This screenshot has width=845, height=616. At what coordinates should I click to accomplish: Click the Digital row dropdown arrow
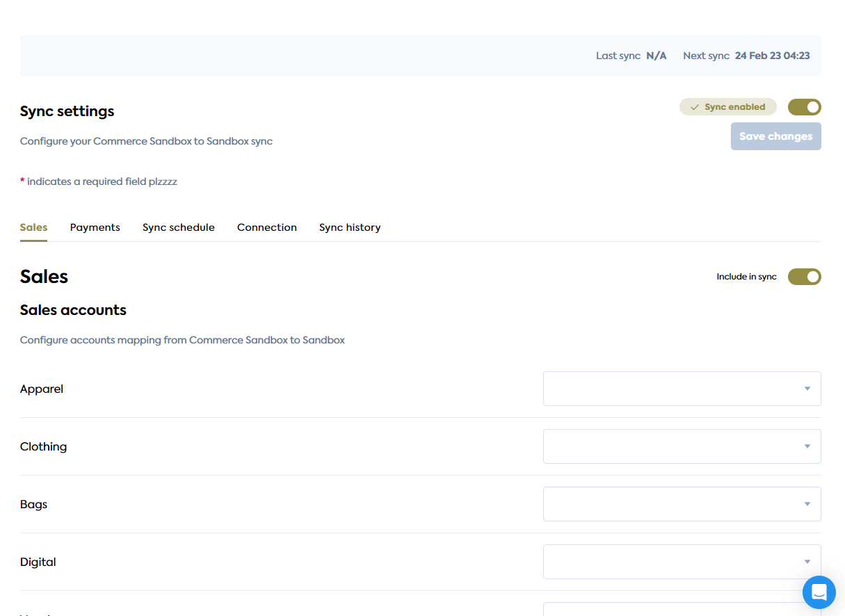[807, 562]
